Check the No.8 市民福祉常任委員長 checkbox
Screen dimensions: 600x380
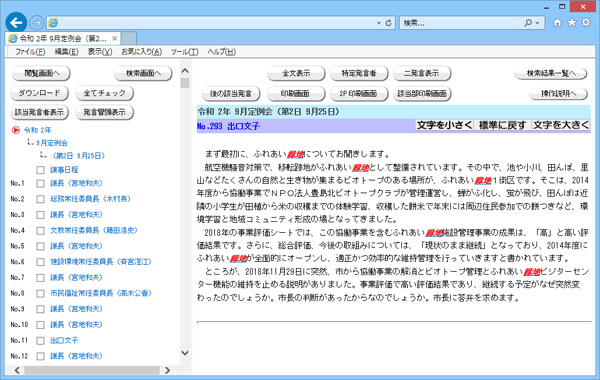pos(40,293)
